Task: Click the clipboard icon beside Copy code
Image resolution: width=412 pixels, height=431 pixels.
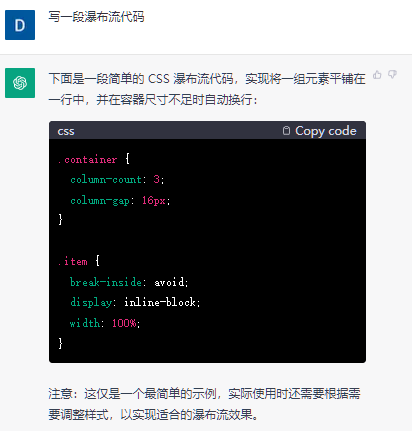Action: pyautogui.click(x=286, y=131)
